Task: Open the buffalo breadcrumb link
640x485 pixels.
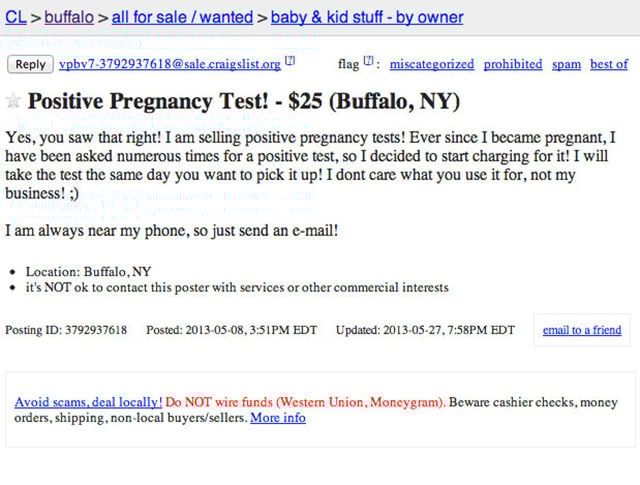Action: click(x=68, y=17)
